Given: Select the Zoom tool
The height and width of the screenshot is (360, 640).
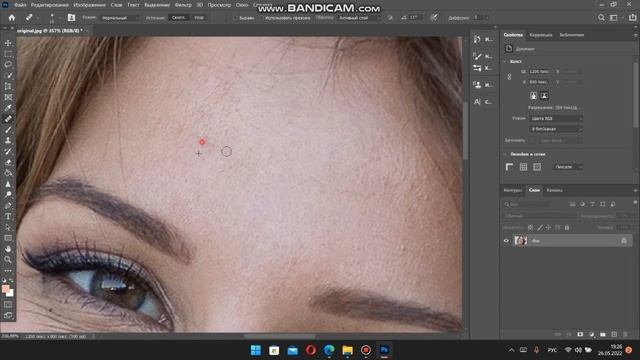Looking at the screenshot, I should 8,260.
